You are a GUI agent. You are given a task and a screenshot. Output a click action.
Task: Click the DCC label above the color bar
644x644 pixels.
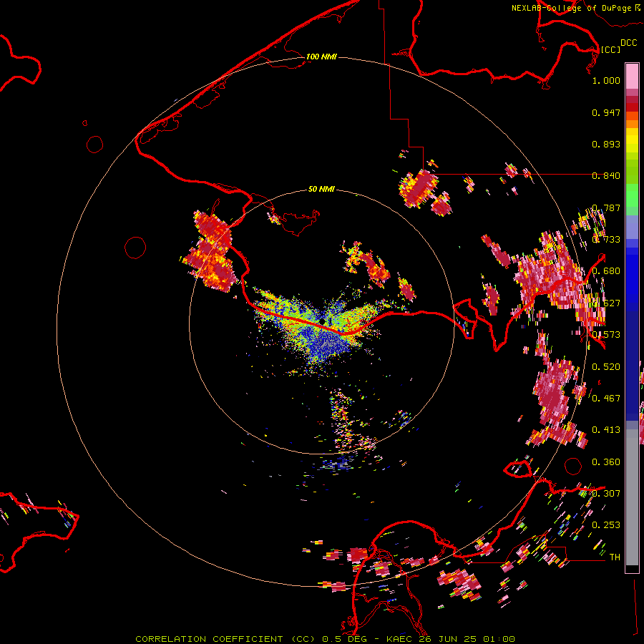(628, 43)
